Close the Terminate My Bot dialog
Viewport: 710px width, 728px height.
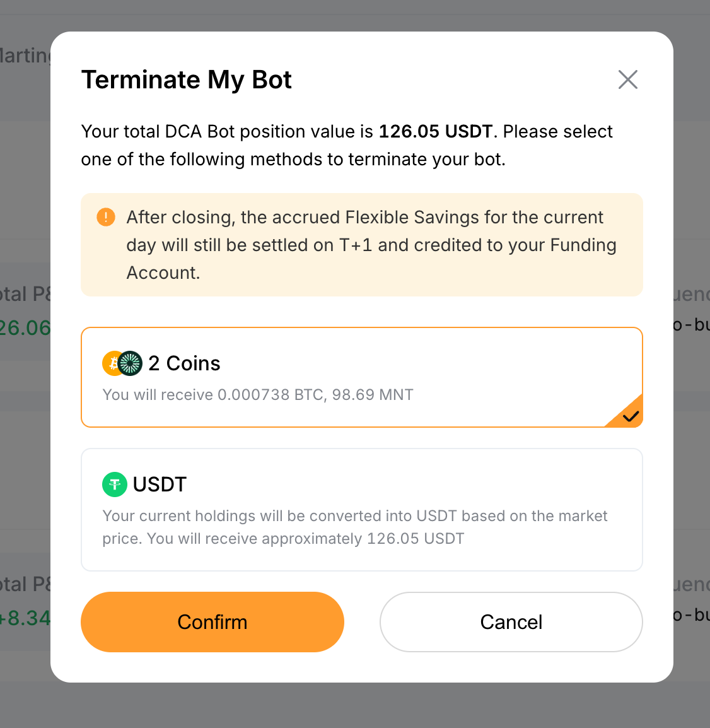[x=628, y=79]
